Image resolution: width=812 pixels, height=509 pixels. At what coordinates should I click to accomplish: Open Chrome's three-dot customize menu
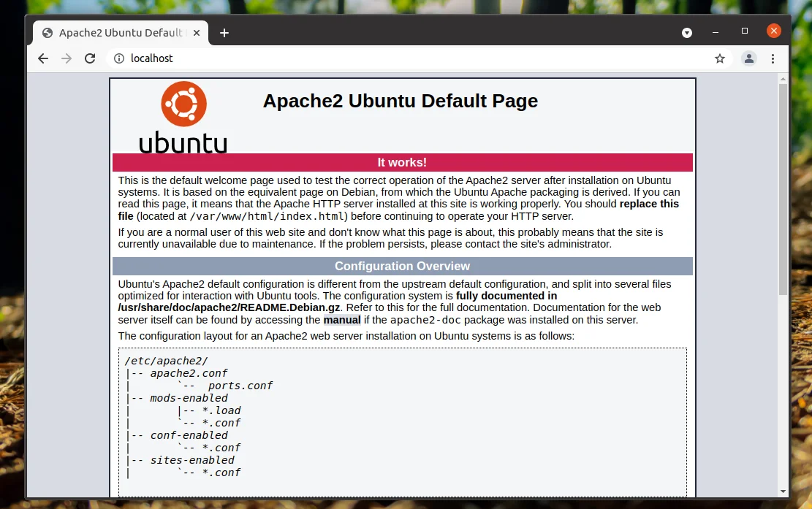pyautogui.click(x=773, y=58)
